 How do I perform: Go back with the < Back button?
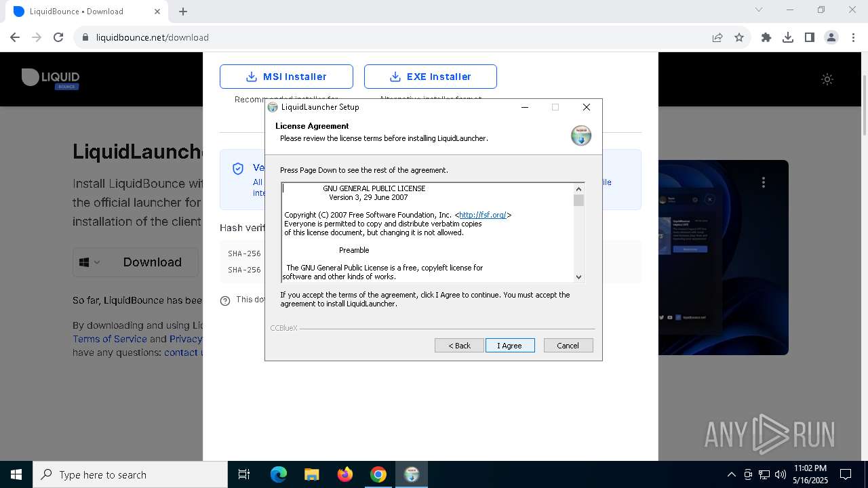point(459,346)
